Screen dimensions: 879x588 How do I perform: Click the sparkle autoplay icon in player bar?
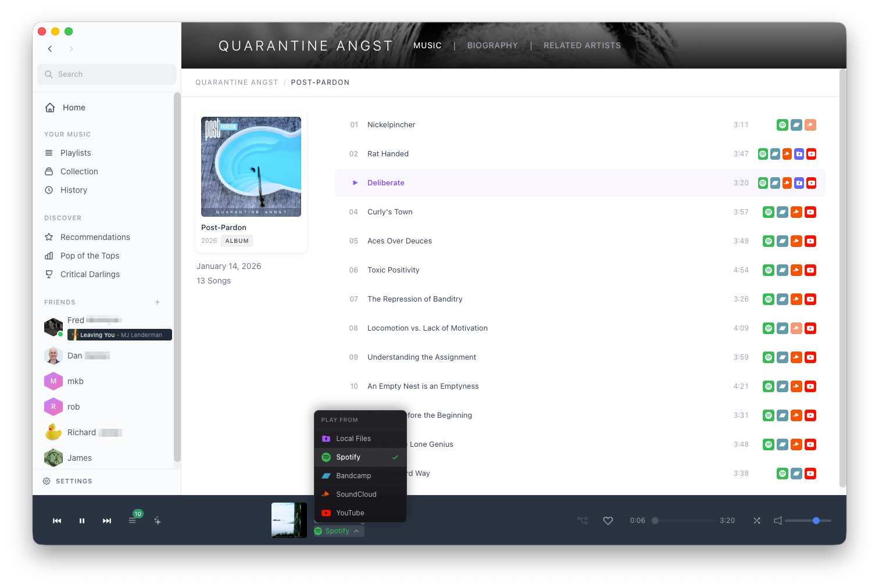point(158,521)
